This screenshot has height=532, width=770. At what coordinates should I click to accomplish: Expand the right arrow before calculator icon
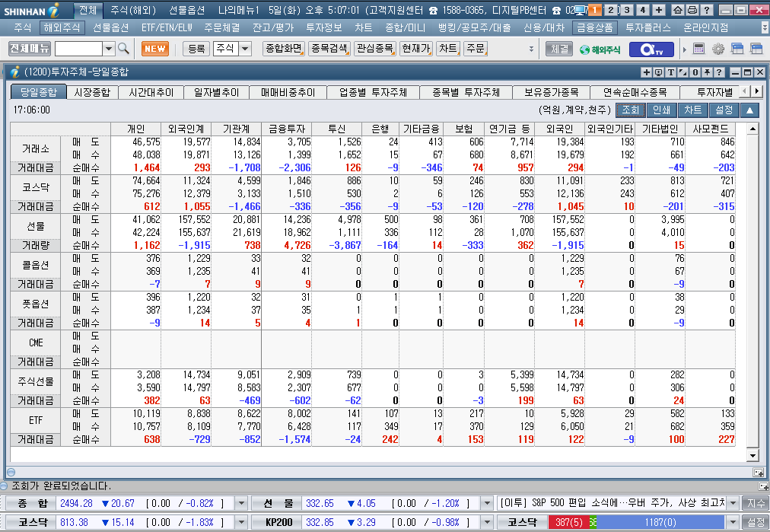click(685, 49)
